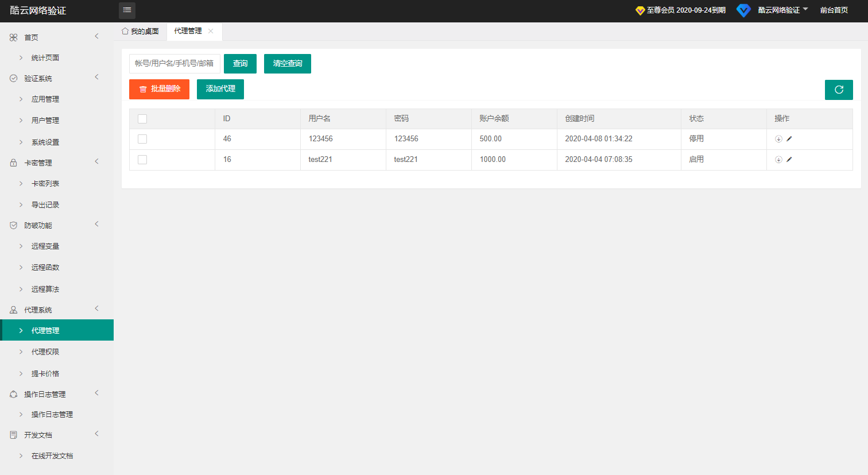The width and height of the screenshot is (868, 475).
Task: Switch to the 我的桌面 tab
Action: pos(141,32)
